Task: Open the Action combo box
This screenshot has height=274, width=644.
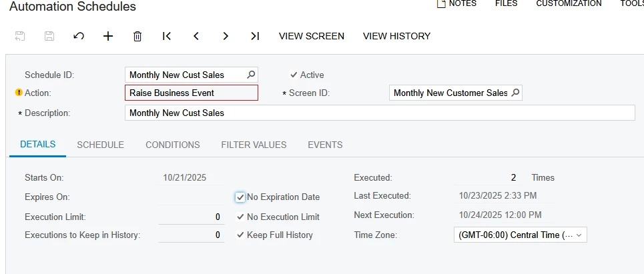Action: (x=191, y=93)
